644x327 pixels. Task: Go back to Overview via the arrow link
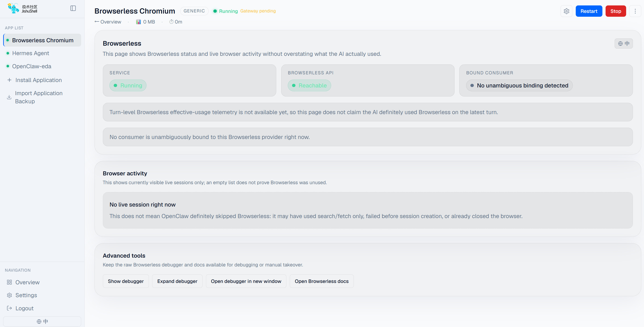108,22
